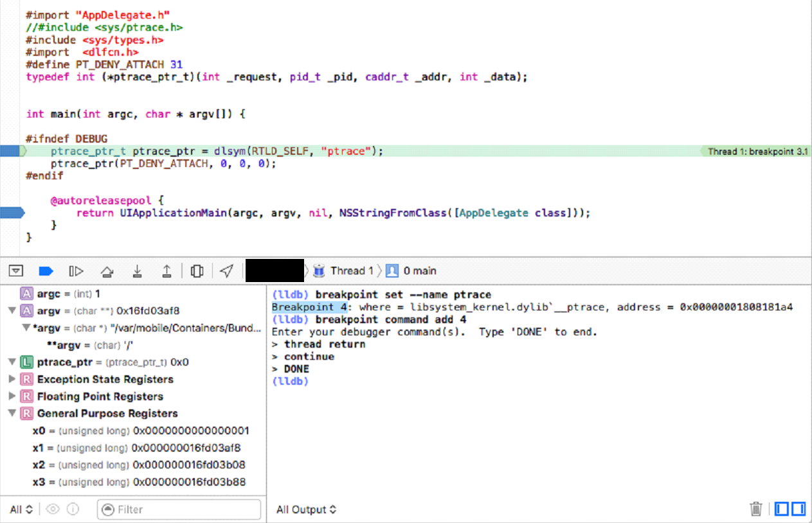This screenshot has height=523, width=812.
Task: Click 'Breakpoint 4' highlighted text in console
Action: point(309,307)
